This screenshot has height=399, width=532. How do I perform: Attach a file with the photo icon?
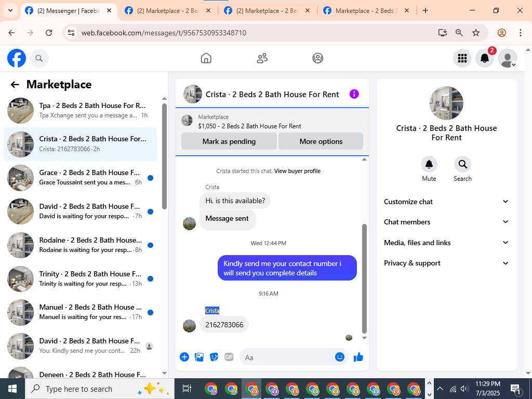tap(199, 357)
